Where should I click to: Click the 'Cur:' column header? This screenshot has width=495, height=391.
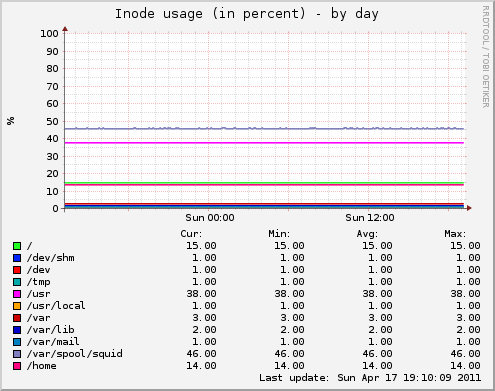191,234
